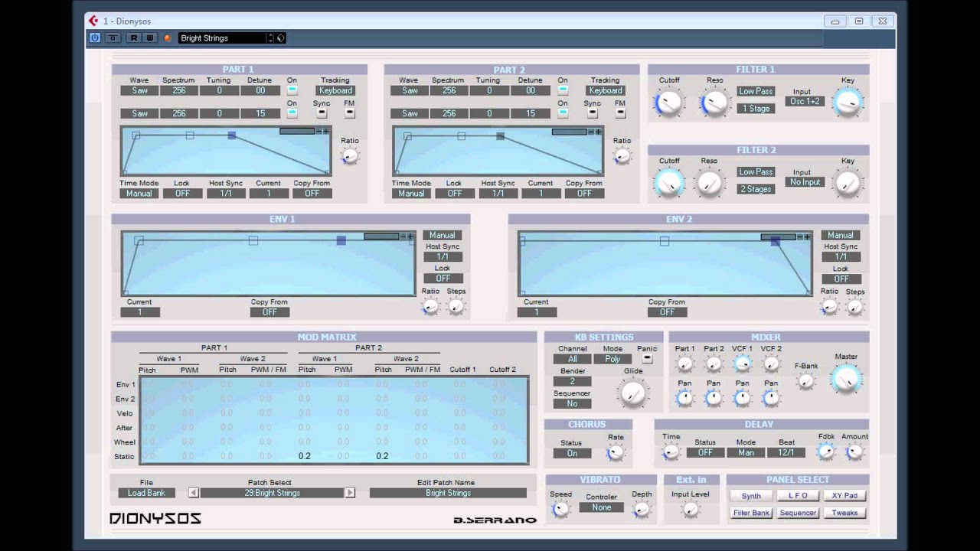Click the Edit Patch Name field
The width and height of the screenshot is (980, 551).
pos(448,493)
